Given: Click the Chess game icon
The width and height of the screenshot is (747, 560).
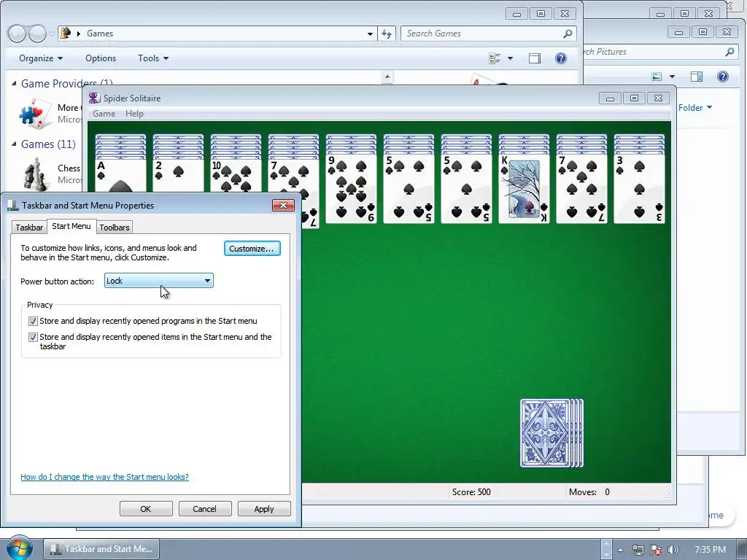Looking at the screenshot, I should pos(36,175).
